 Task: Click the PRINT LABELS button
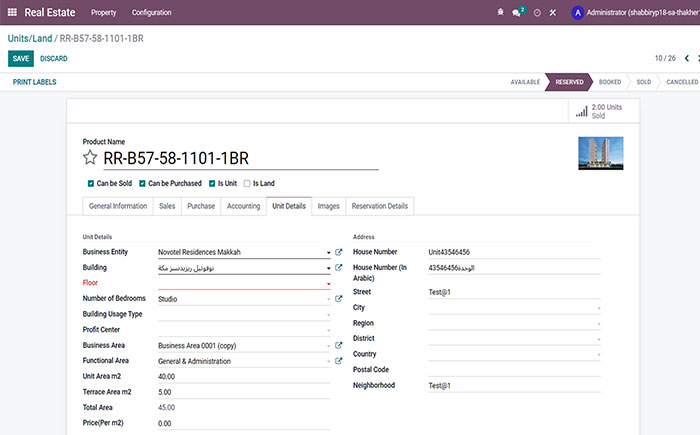coord(34,82)
